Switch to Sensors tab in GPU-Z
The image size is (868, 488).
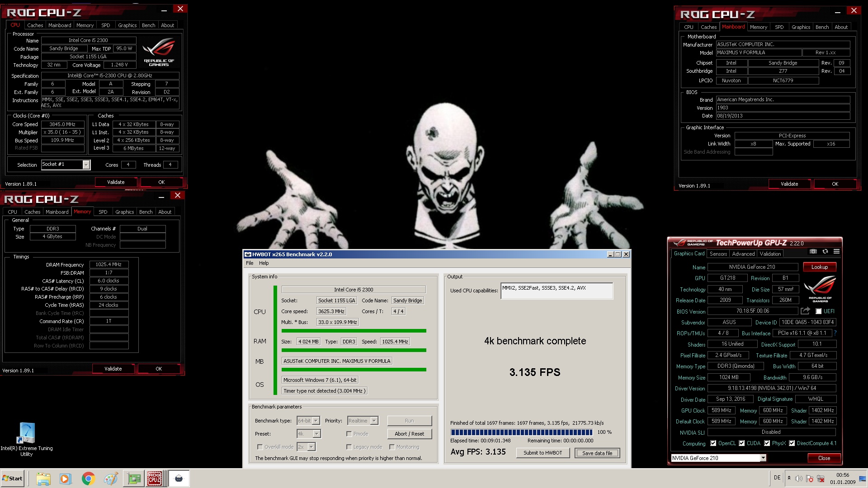pyautogui.click(x=718, y=254)
